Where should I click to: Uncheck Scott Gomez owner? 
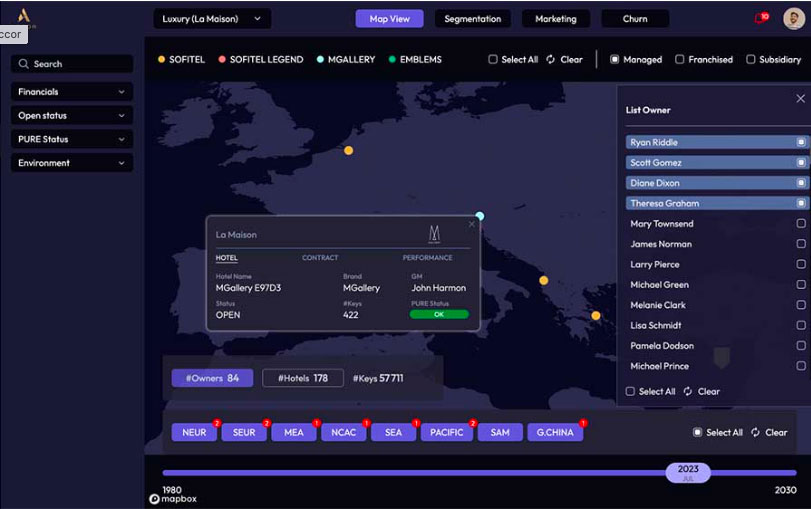click(801, 162)
